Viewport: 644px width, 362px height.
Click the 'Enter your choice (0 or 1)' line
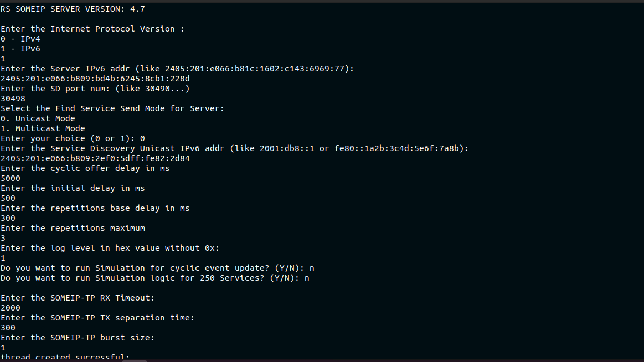click(73, 138)
